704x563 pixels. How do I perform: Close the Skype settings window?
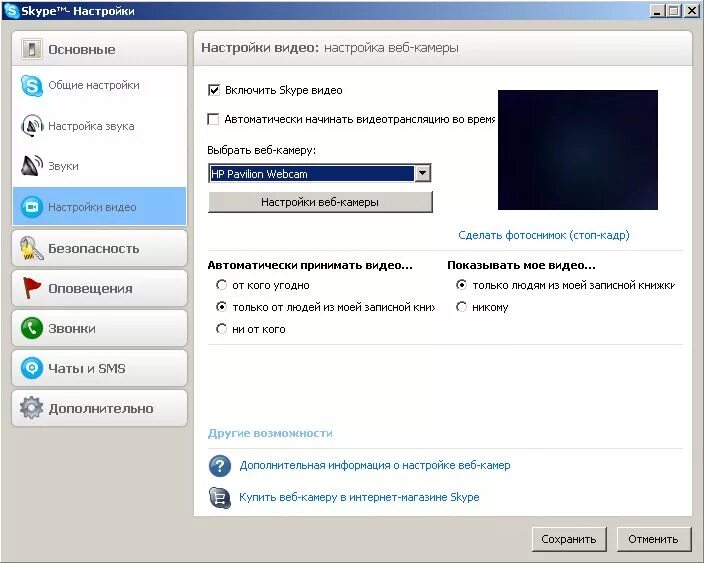pos(692,11)
